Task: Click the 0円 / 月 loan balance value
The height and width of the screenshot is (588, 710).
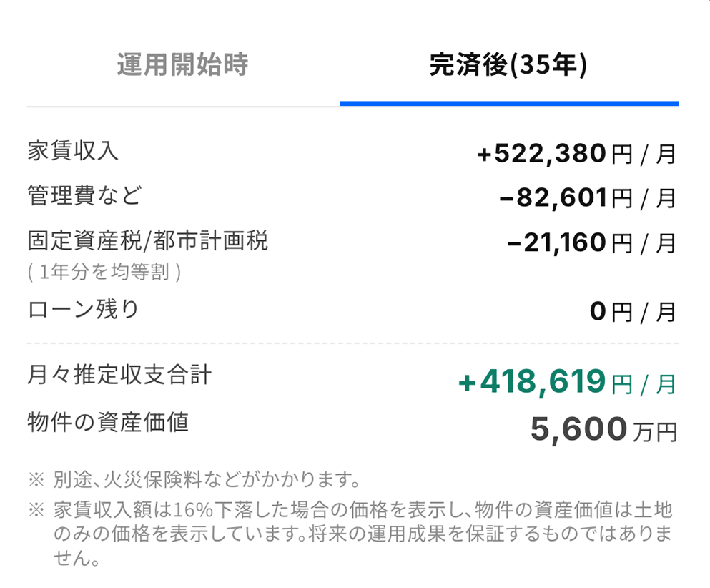Action: 632,312
